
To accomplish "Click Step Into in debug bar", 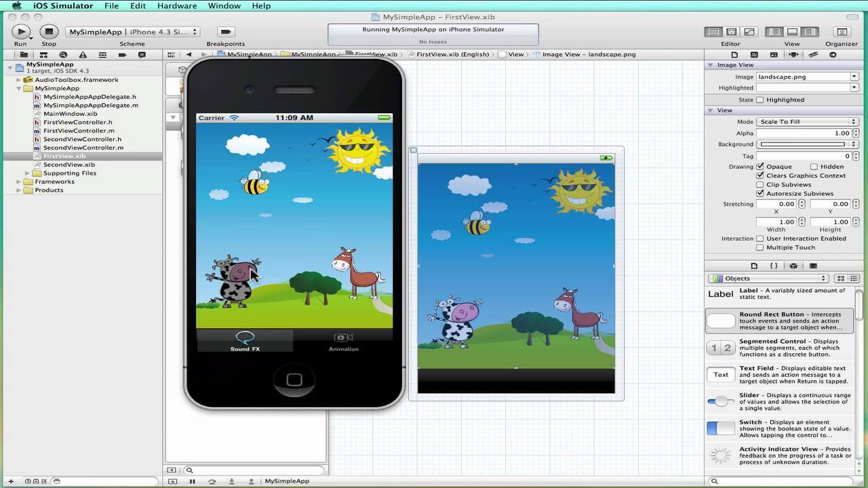I will (x=231, y=481).
